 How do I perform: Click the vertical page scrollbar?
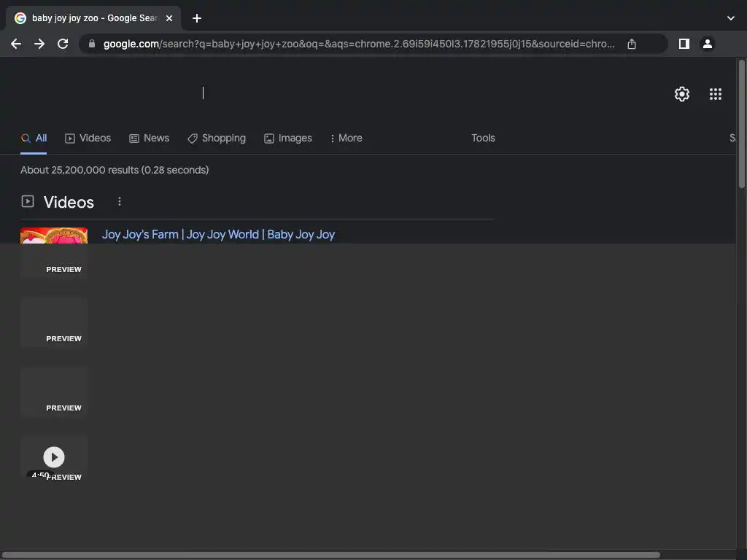pyautogui.click(x=741, y=124)
